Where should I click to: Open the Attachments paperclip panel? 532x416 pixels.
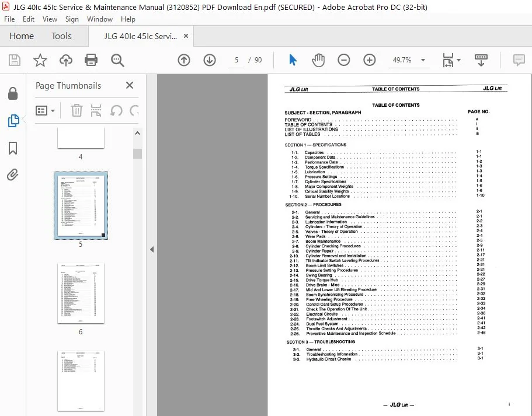click(x=12, y=175)
